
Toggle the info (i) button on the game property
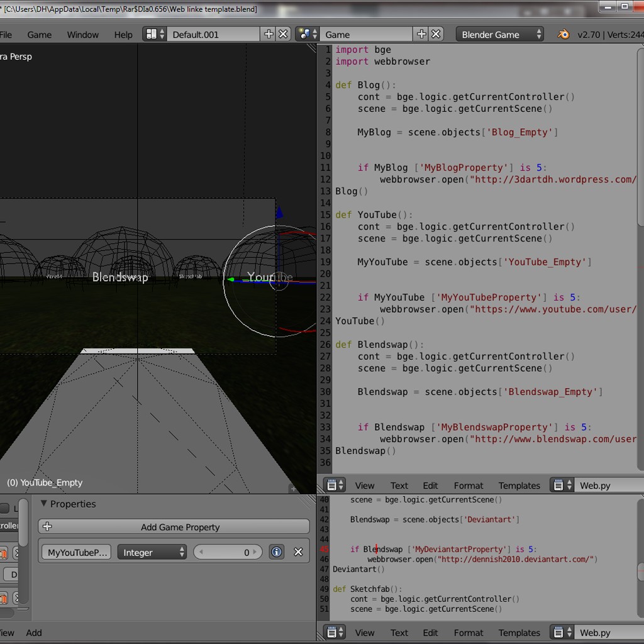pos(275,552)
